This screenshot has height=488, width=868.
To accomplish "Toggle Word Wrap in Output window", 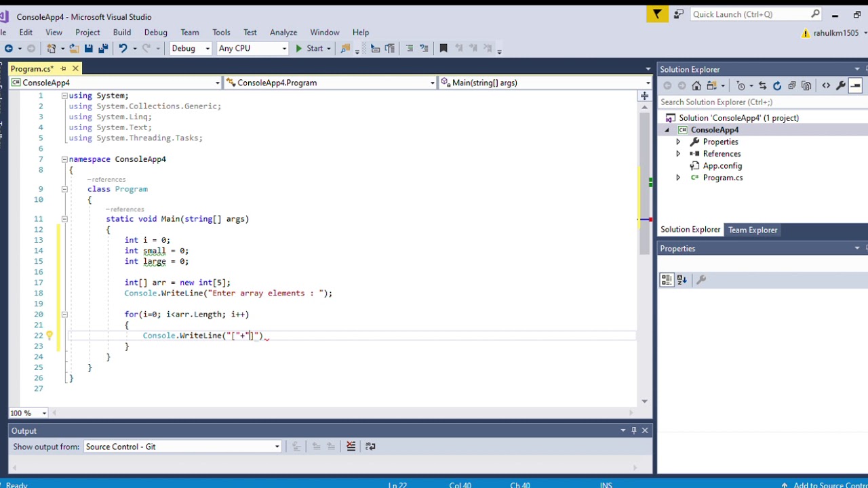I will click(x=370, y=446).
